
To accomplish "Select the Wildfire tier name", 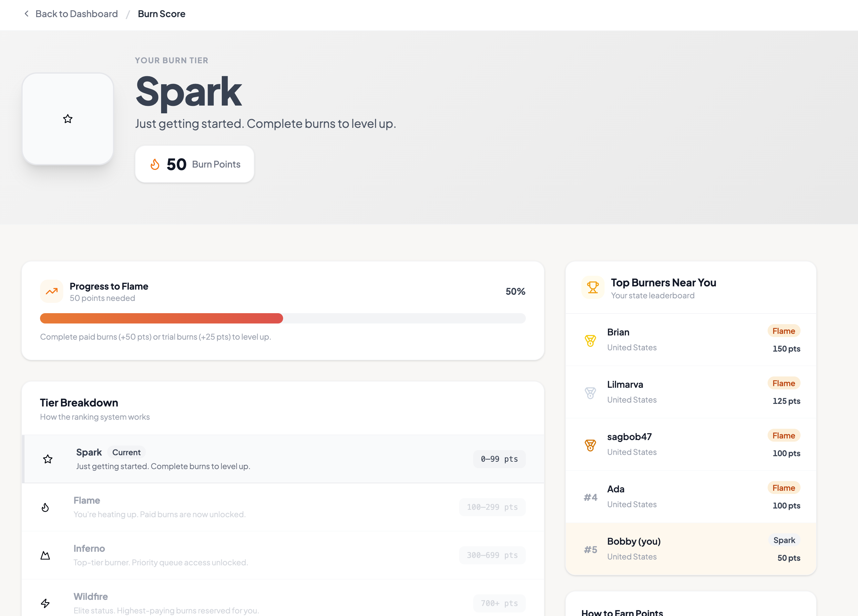I will coord(91,596).
